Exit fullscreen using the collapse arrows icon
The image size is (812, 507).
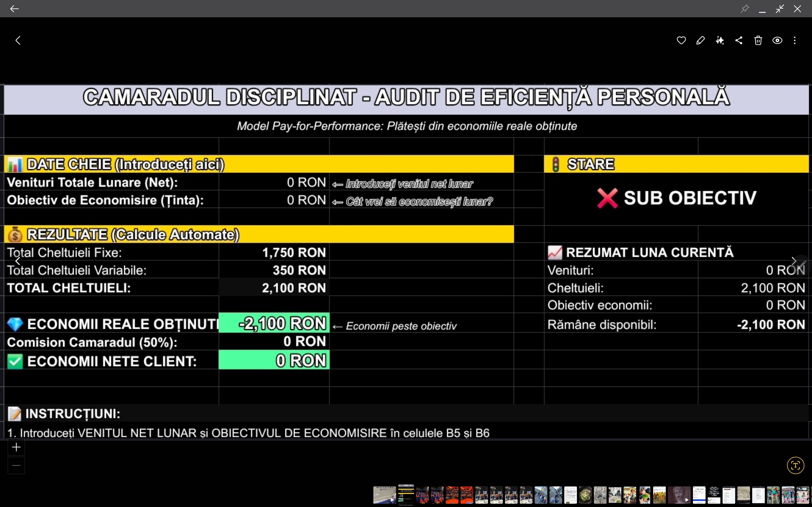click(780, 9)
